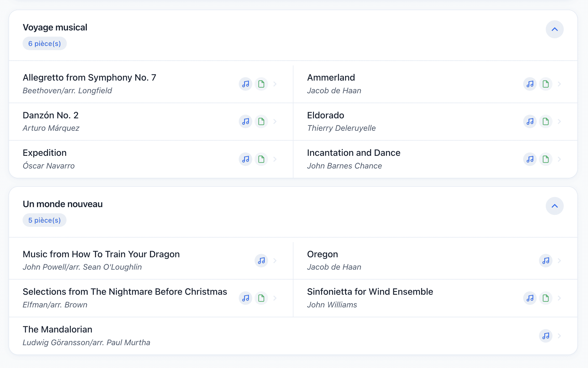Open Eldorado details via its right chevron
The height and width of the screenshot is (368, 588).
coord(560,121)
